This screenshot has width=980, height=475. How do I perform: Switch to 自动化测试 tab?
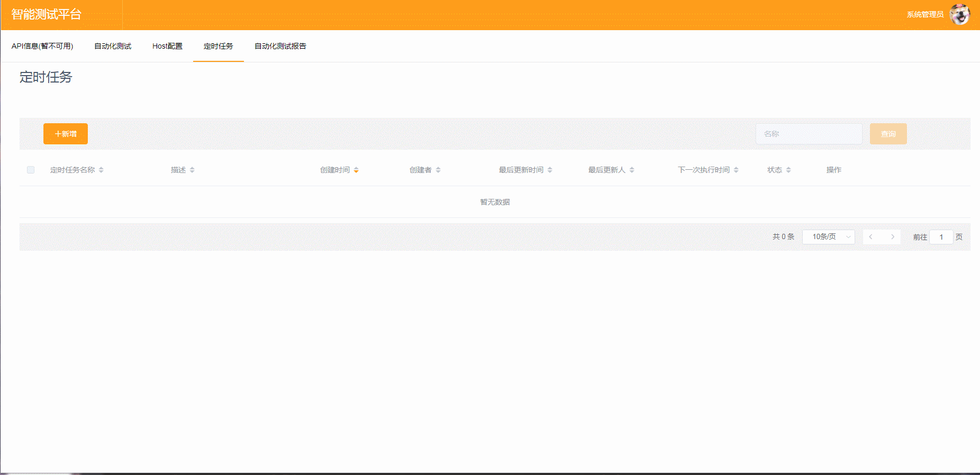point(113,46)
